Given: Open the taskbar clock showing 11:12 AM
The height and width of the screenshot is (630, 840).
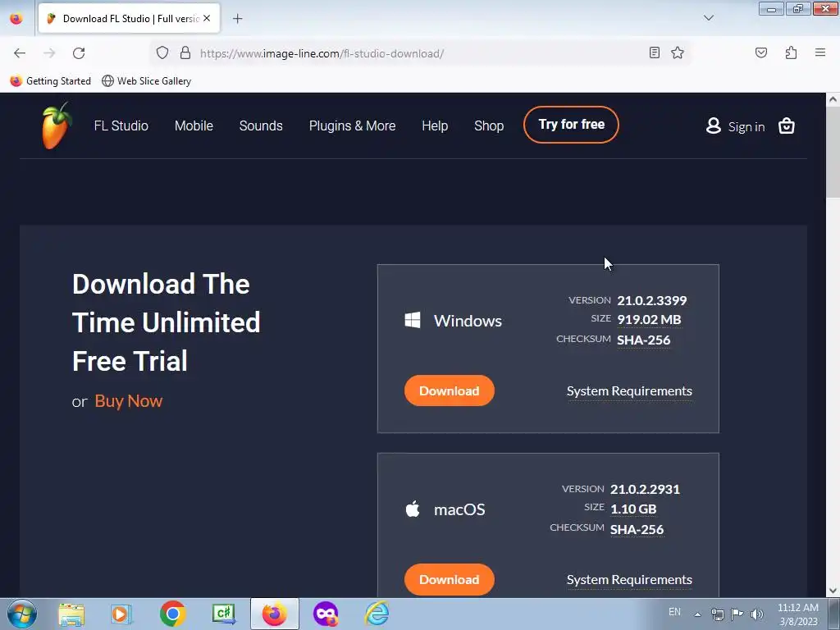Looking at the screenshot, I should click(x=797, y=614).
